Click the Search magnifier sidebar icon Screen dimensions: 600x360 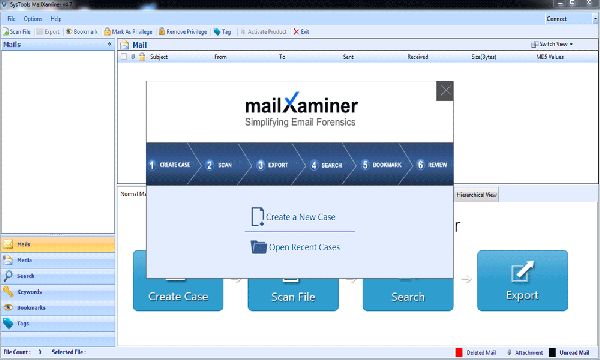pos(8,276)
